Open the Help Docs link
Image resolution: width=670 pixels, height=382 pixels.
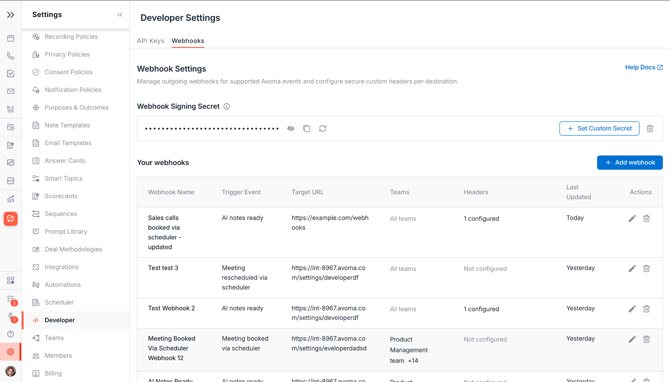tap(644, 67)
